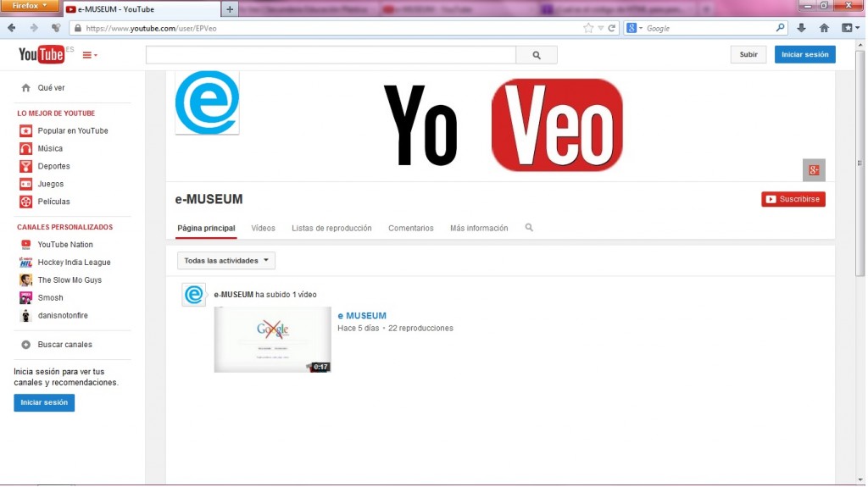
Task: Open Buscar canales in sidebar
Action: pyautogui.click(x=64, y=345)
